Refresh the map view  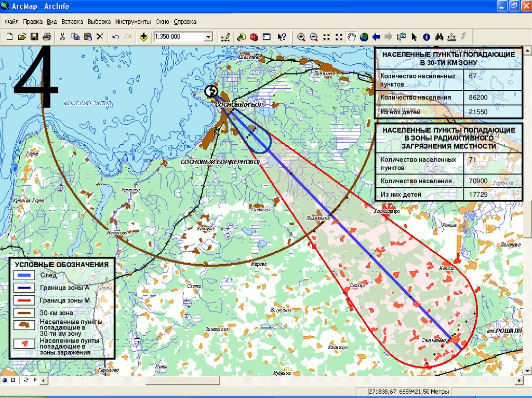26,380
